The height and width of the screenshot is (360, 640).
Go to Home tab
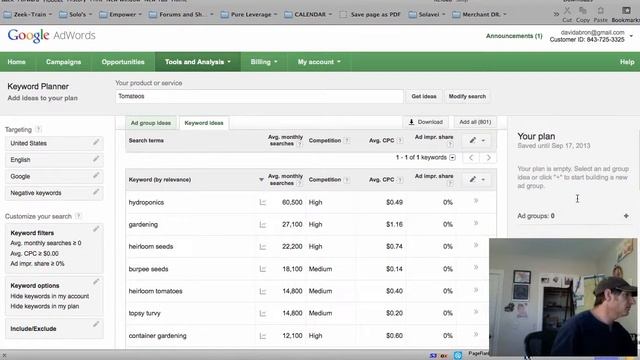coord(16,62)
